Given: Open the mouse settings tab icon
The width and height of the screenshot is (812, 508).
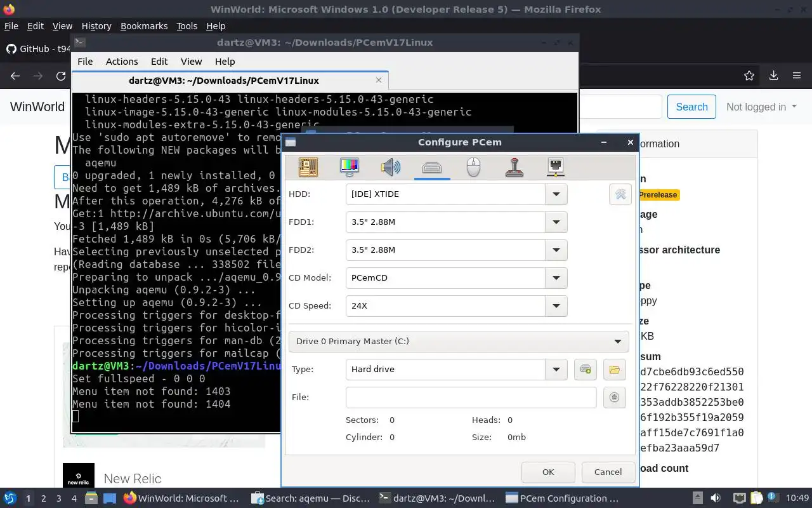Looking at the screenshot, I should 473,167.
